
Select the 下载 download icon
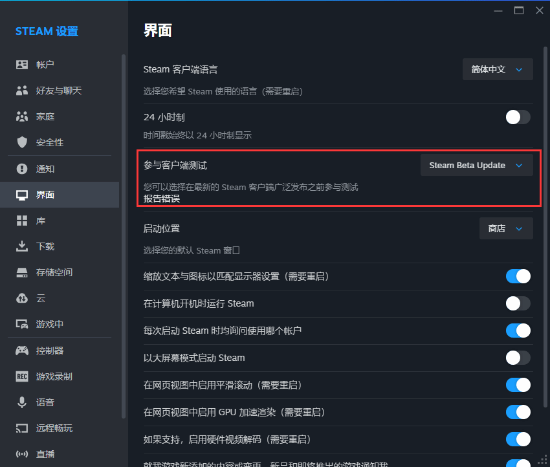point(22,246)
